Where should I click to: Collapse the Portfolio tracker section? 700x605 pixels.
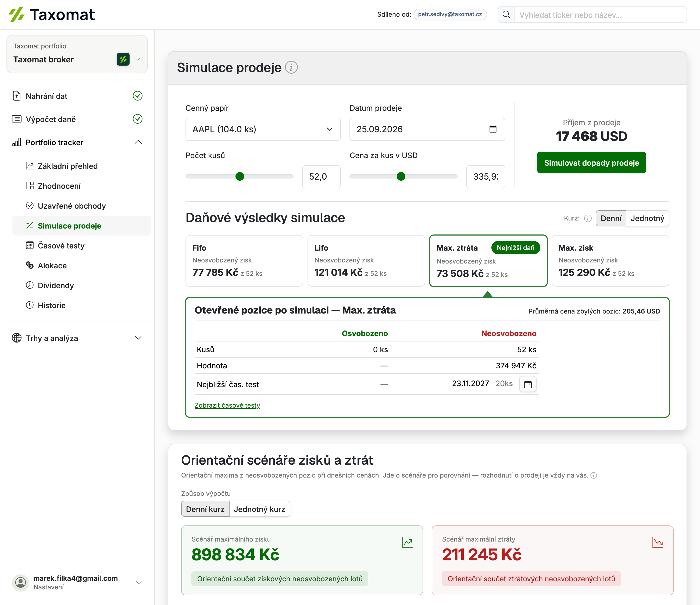pos(138,142)
